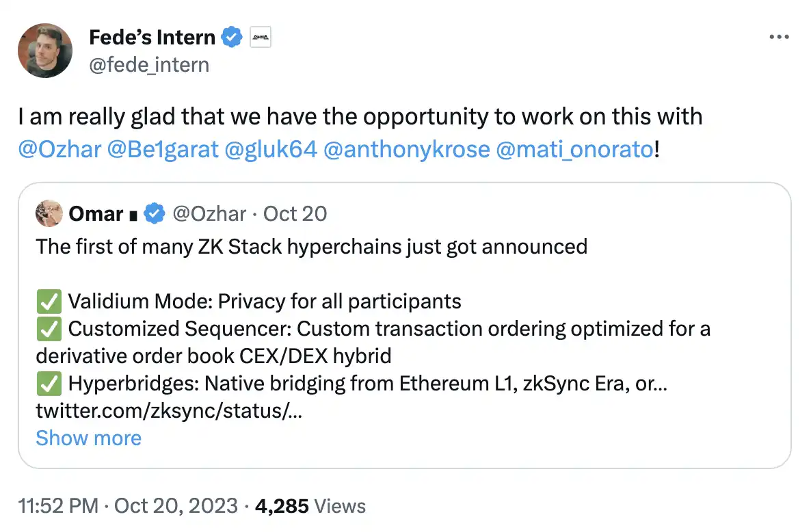Viewport: 811px width, 532px height.
Task: Click the Oct 20 date on quoted tweet
Action: 295,214
